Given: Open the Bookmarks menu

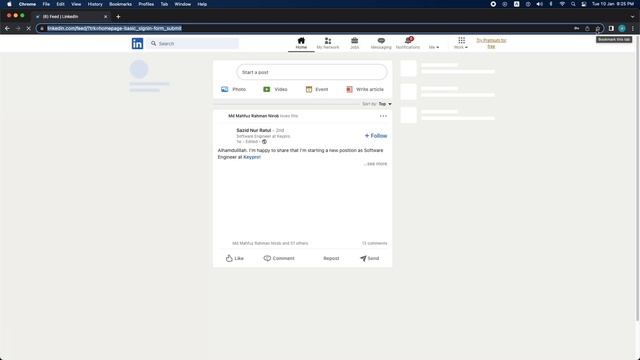Looking at the screenshot, I should point(120,4).
